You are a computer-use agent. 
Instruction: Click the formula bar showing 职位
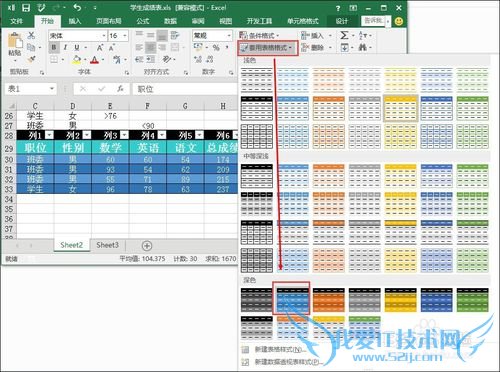click(x=185, y=89)
